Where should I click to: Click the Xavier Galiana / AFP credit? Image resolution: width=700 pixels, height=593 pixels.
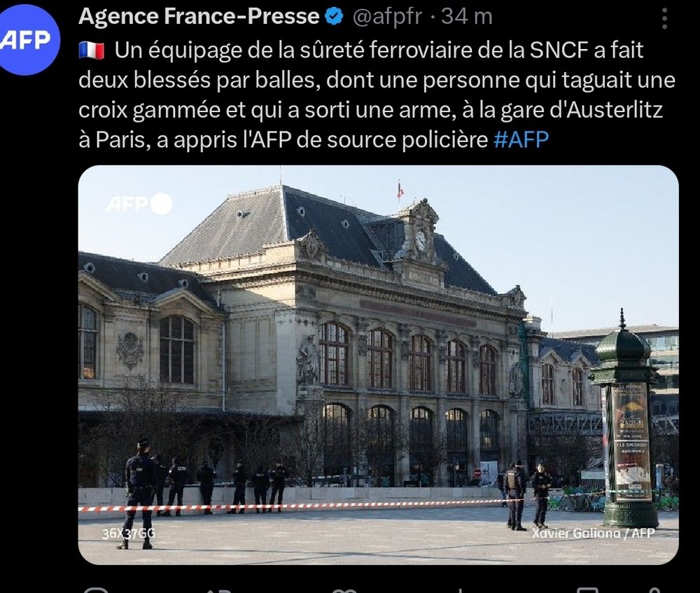pos(594,533)
